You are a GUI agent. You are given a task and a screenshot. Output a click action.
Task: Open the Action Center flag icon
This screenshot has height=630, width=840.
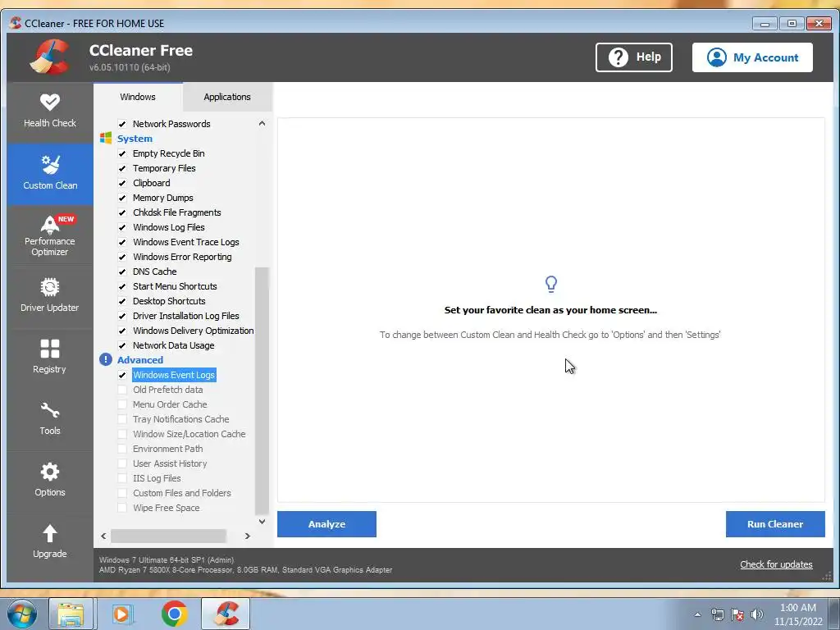pos(737,614)
